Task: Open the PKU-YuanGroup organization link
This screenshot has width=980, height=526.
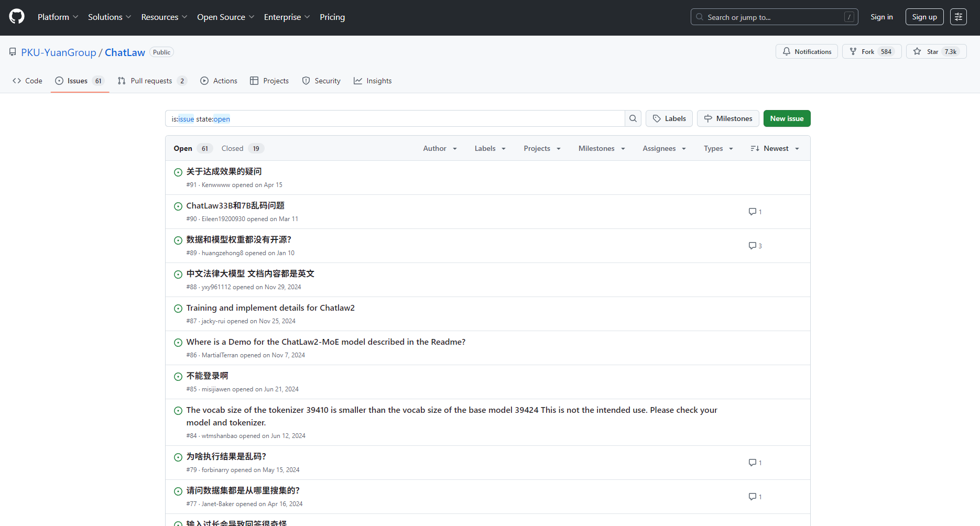Action: pyautogui.click(x=59, y=52)
